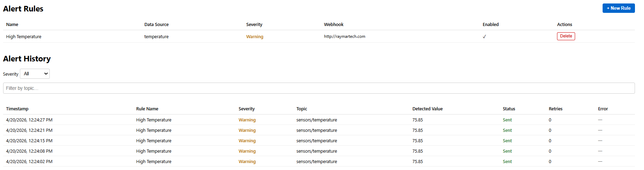Click the Actions column header

pyautogui.click(x=564, y=25)
